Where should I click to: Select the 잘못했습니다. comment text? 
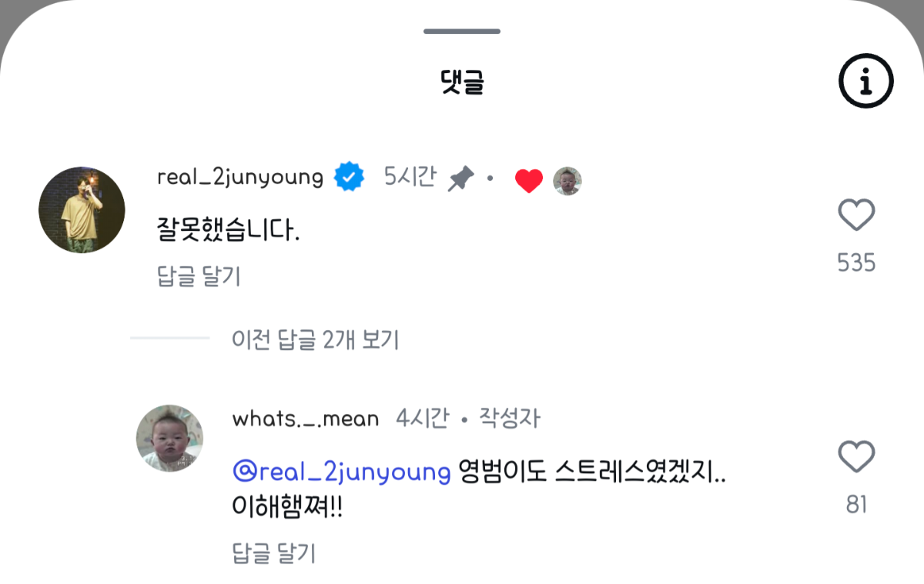tap(228, 229)
